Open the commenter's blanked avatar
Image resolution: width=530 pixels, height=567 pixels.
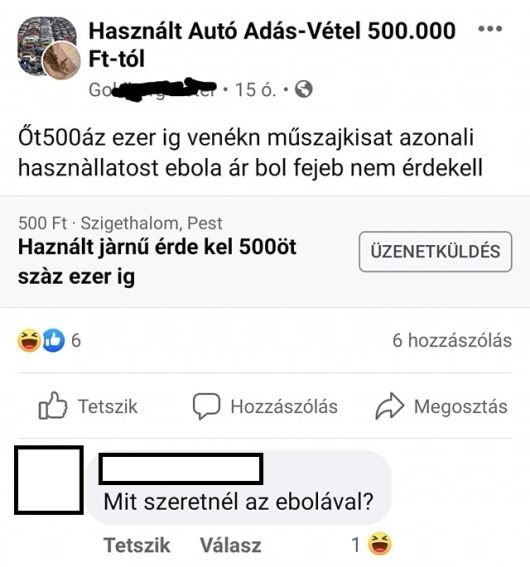click(x=49, y=480)
